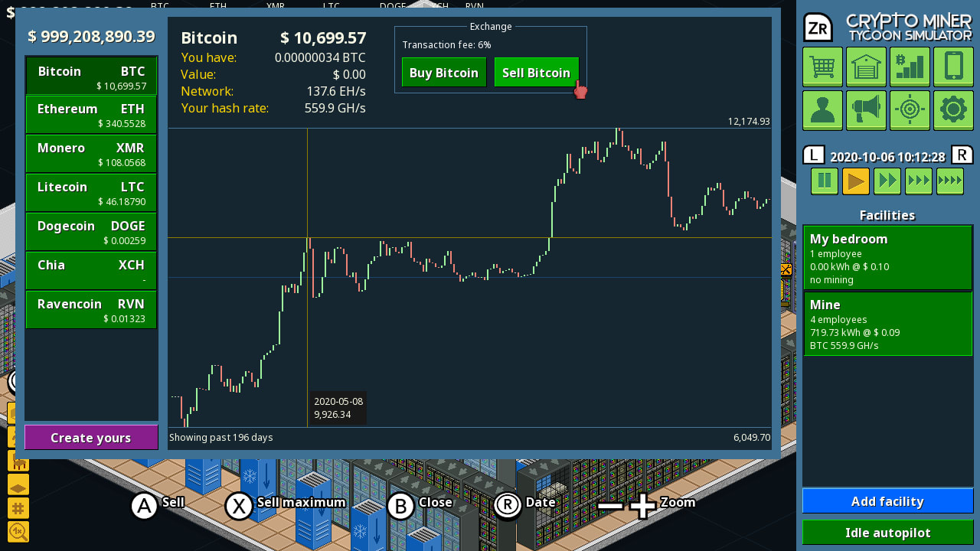
Task: Open the shop with the cart icon
Action: [x=822, y=67]
